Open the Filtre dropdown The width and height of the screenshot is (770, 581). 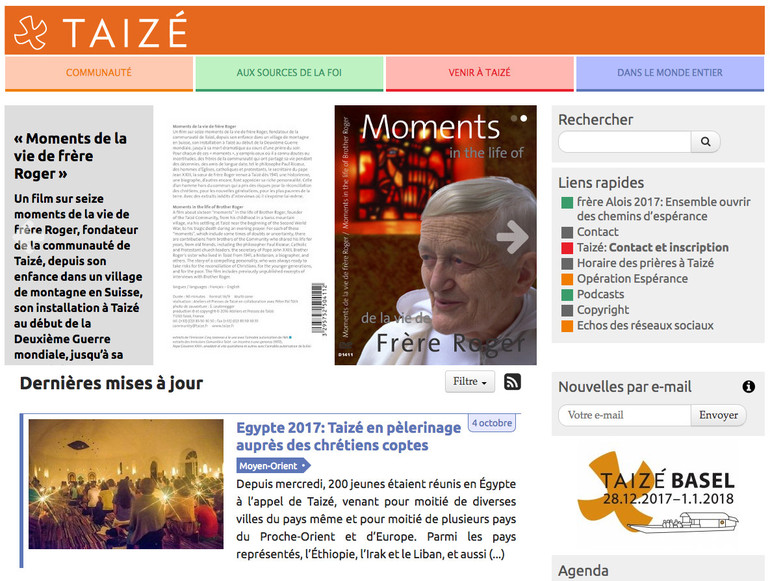click(470, 382)
